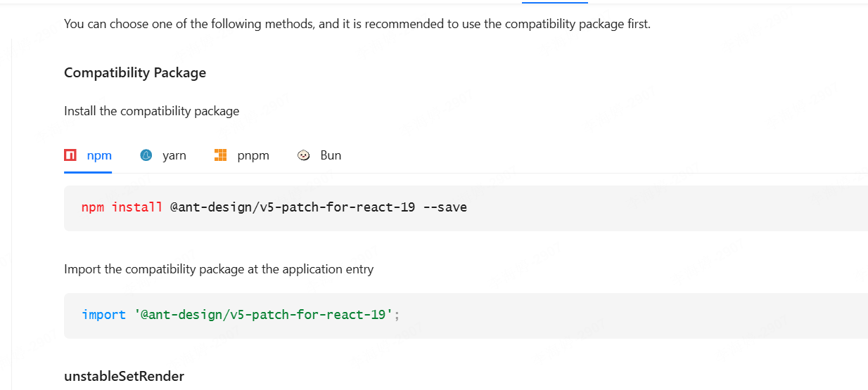This screenshot has width=868, height=390.
Task: Select the pnpm tab label
Action: (253, 155)
